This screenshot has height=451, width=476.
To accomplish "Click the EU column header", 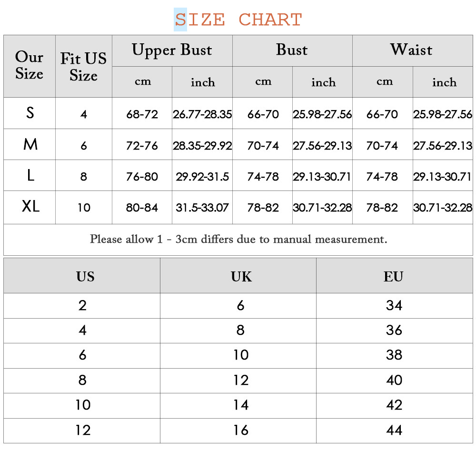I will tap(394, 276).
